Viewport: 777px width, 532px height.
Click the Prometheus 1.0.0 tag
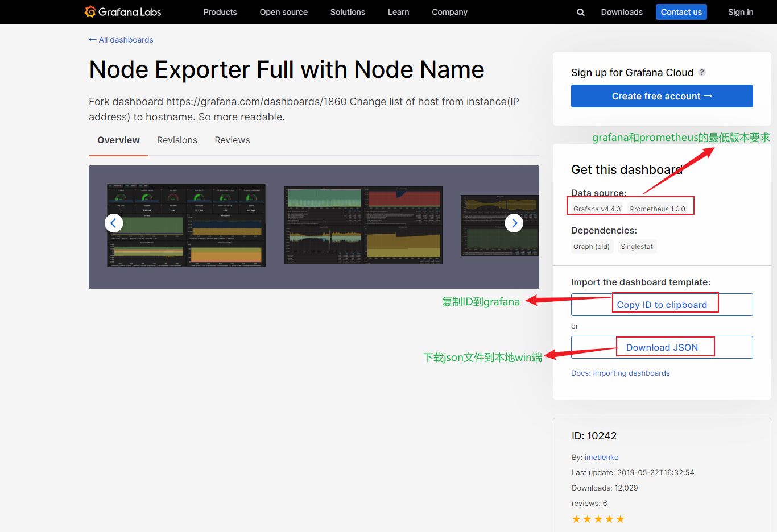(x=658, y=209)
